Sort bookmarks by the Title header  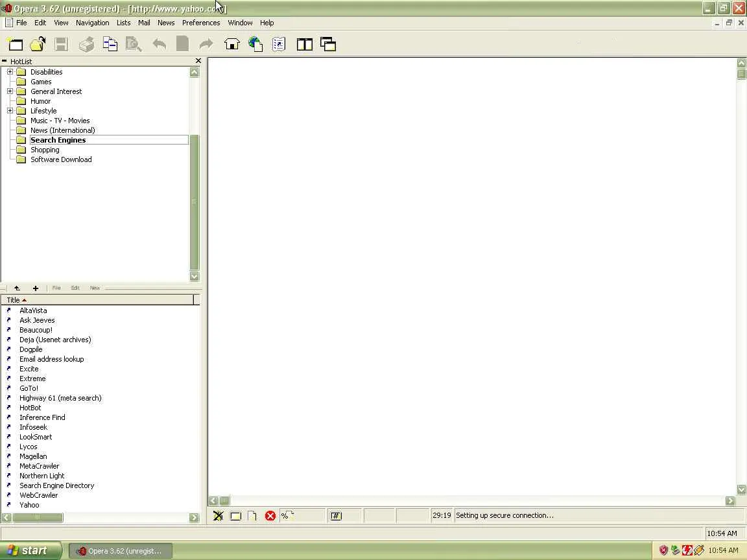pyautogui.click(x=98, y=300)
